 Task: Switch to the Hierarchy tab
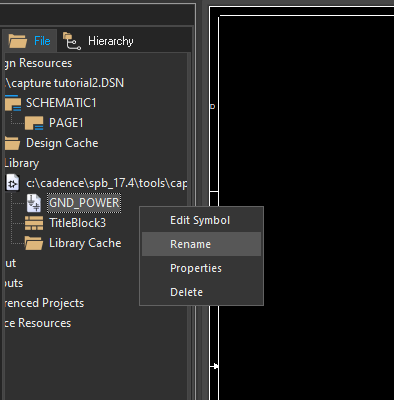click(x=99, y=41)
